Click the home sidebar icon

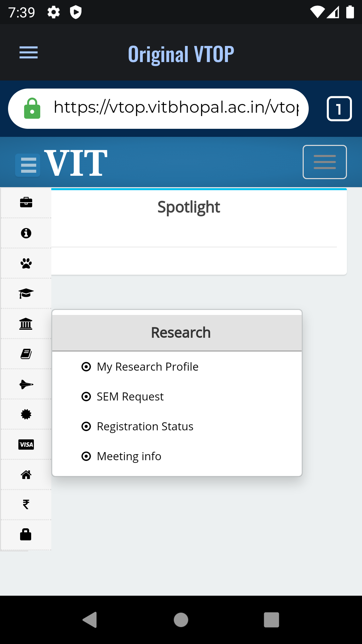point(26,474)
